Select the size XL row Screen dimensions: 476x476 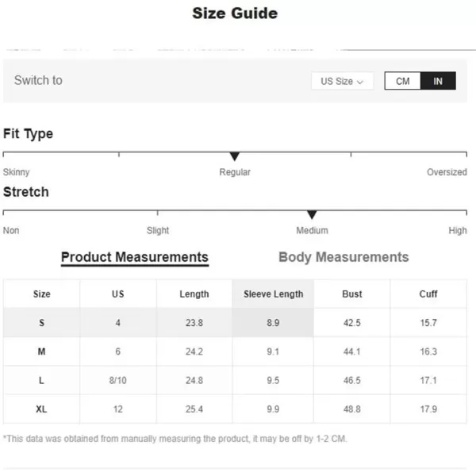point(235,409)
